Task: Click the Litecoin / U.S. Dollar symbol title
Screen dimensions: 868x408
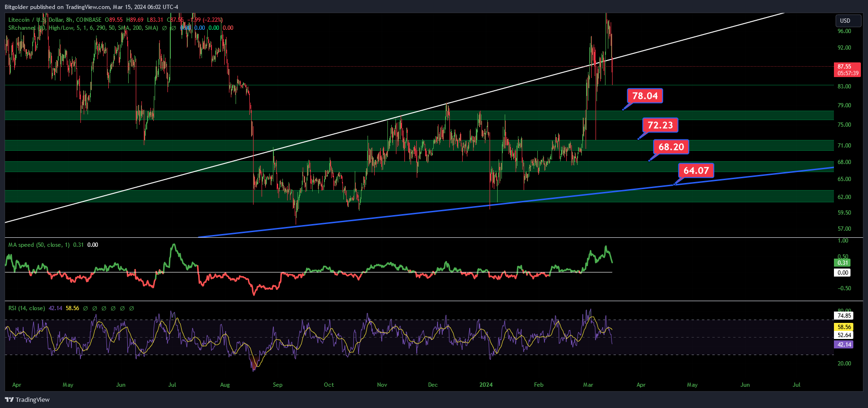Action: click(x=55, y=20)
